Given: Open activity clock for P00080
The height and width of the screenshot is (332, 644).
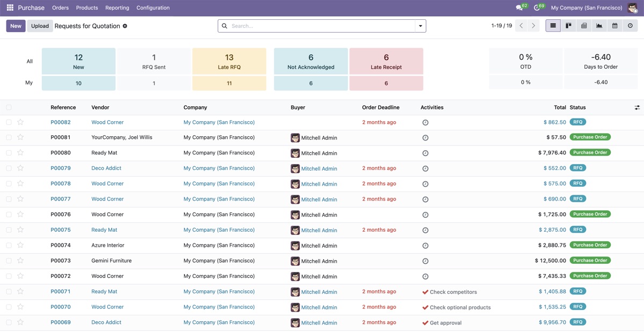Looking at the screenshot, I should pyautogui.click(x=425, y=153).
